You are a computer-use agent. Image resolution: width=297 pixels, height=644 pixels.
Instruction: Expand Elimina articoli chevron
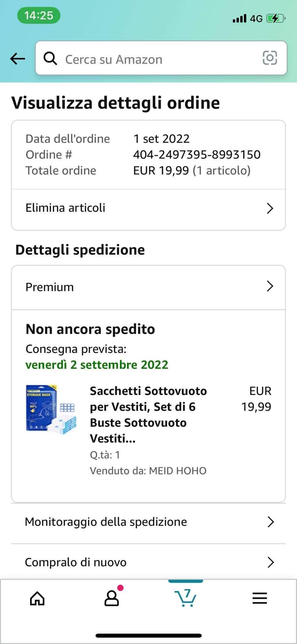coord(270,208)
